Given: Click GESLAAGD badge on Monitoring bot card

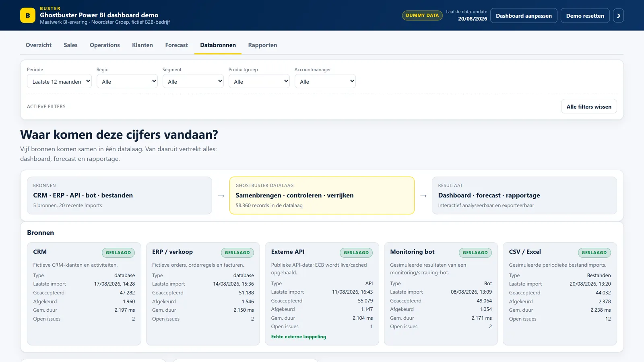Looking at the screenshot, I should click(x=475, y=253).
